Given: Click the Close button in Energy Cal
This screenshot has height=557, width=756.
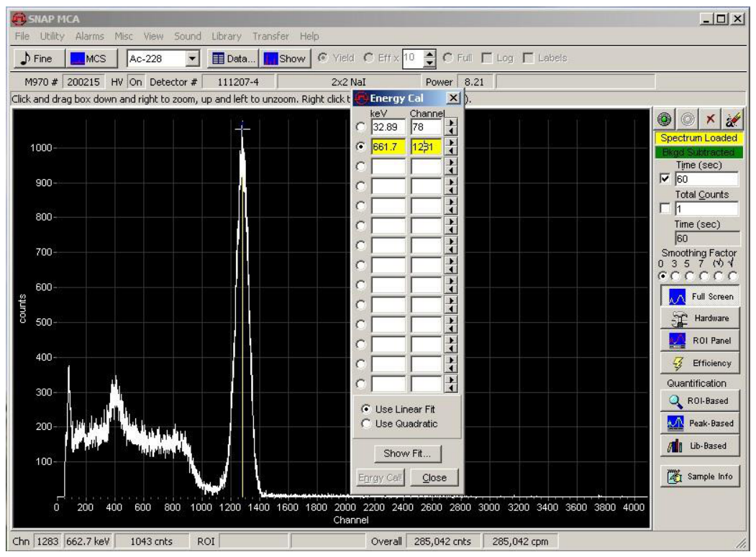Looking at the screenshot, I should tap(434, 477).
